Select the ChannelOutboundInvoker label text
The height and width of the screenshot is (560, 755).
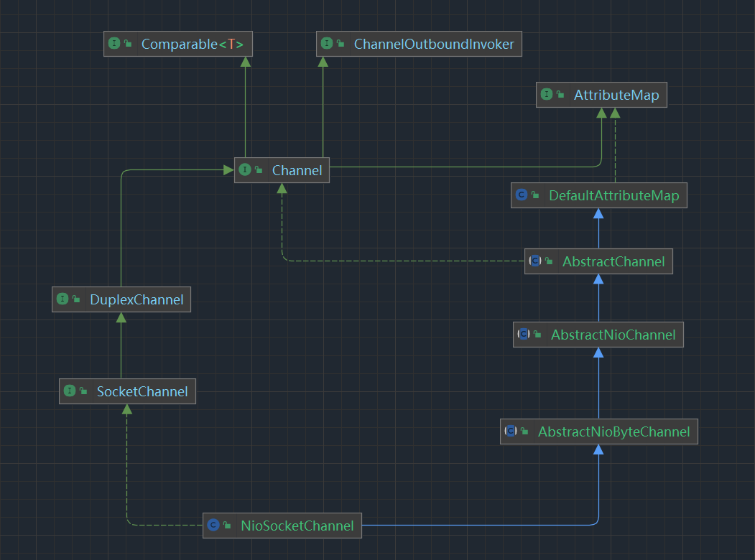pyautogui.click(x=434, y=45)
